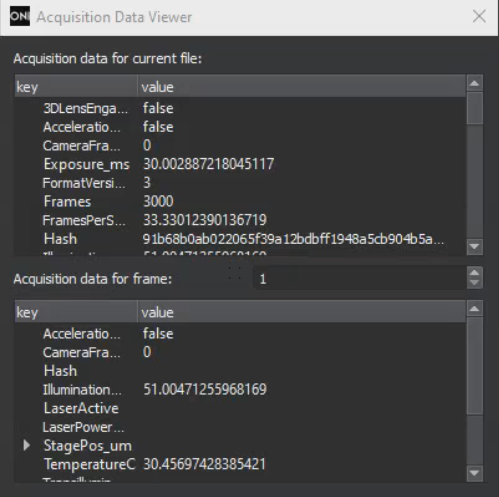Sort file data table by key column header
The width and height of the screenshot is (499, 497).
(76, 87)
